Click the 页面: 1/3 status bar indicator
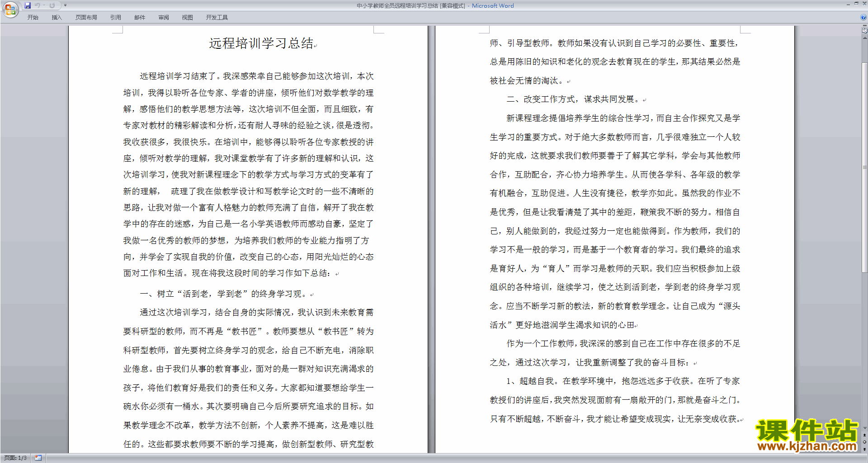Image resolution: width=868 pixels, height=463 pixels. click(x=15, y=458)
